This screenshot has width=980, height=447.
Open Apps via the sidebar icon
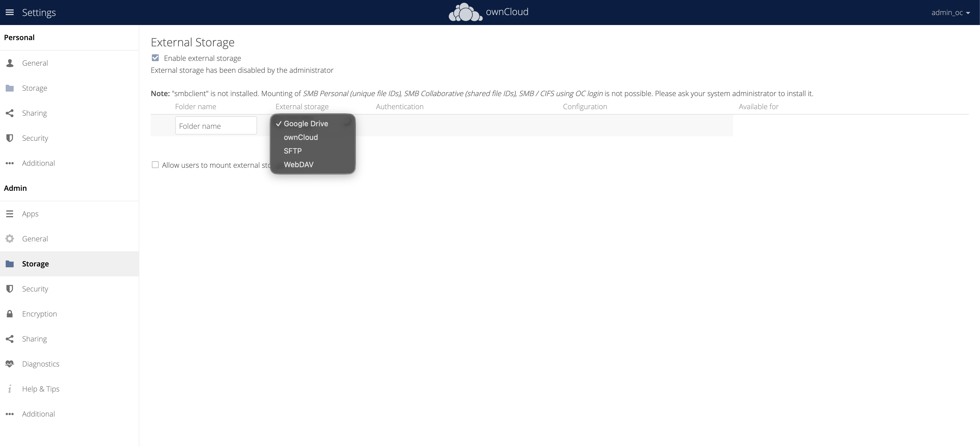pos(9,214)
